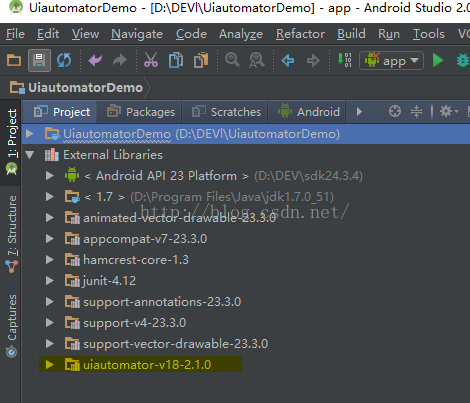
Task: Click the Copy icon in toolbar
Action: (x=176, y=60)
